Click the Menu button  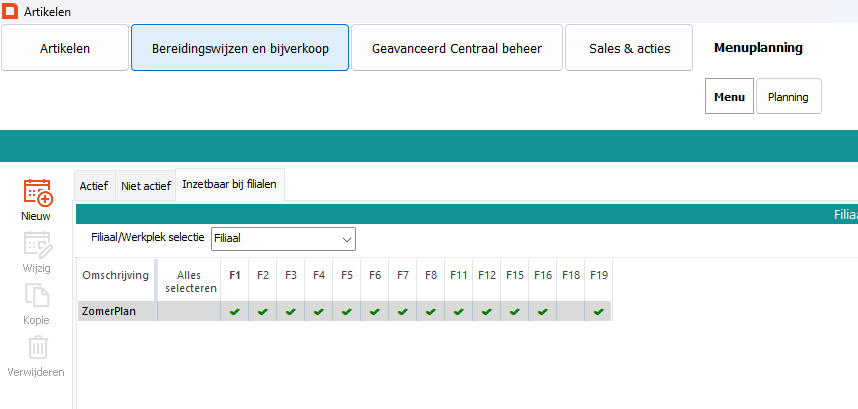729,97
